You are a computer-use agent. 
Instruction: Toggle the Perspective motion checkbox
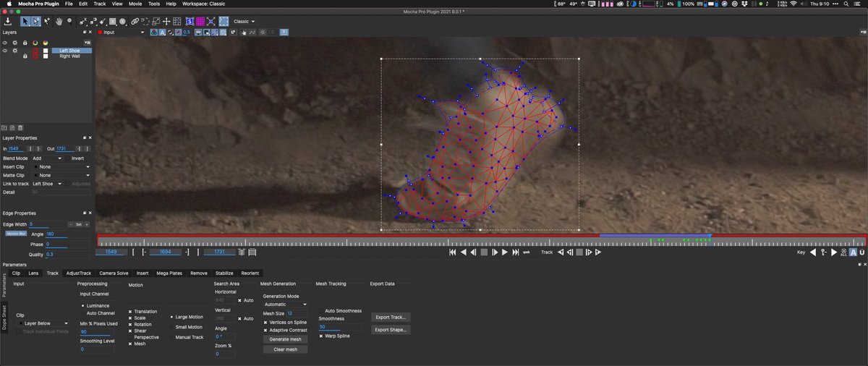[x=130, y=337]
